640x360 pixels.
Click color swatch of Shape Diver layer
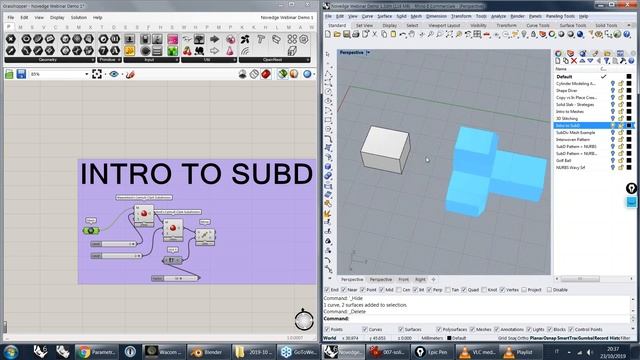click(x=629, y=90)
